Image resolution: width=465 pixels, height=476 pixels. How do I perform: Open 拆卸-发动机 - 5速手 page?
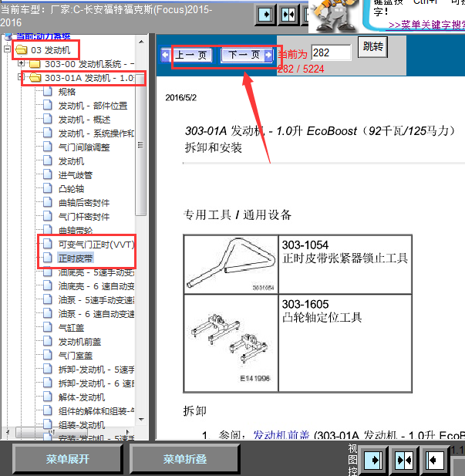[x=96, y=370]
